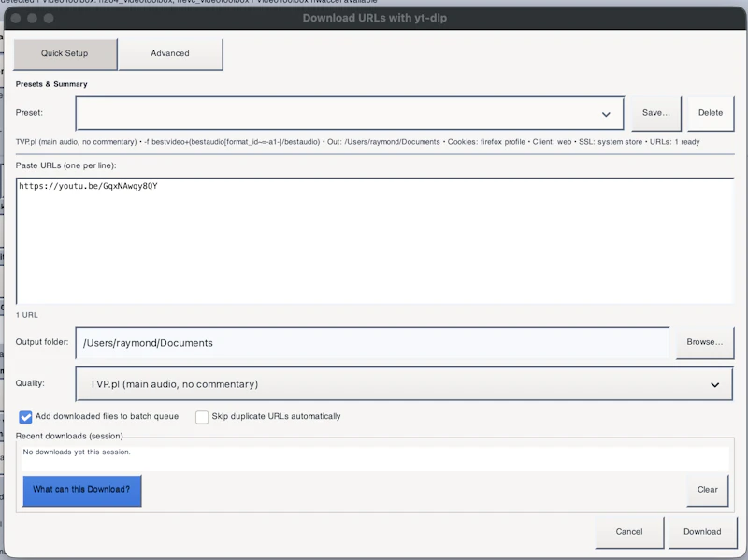The height and width of the screenshot is (560, 748).
Task: Minimize the yt-dlp dialog window
Action: click(x=32, y=18)
